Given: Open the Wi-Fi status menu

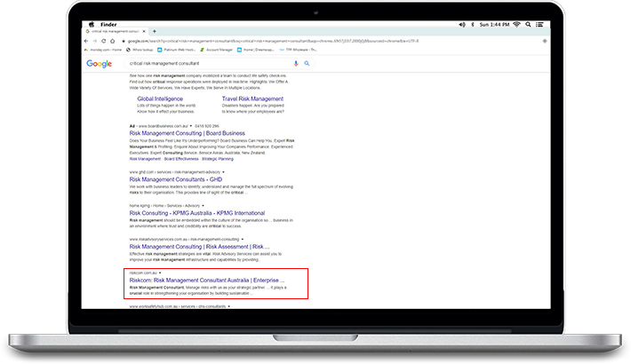Looking at the screenshot, I should click(516, 25).
